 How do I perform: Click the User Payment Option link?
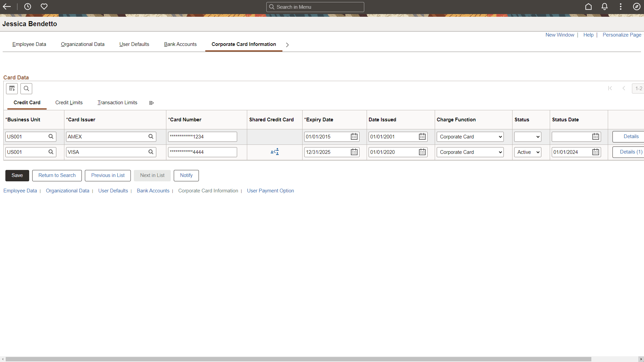click(270, 191)
